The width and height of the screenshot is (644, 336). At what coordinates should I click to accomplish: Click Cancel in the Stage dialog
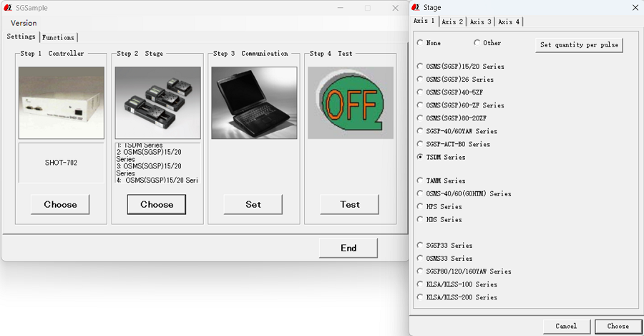pyautogui.click(x=565, y=326)
